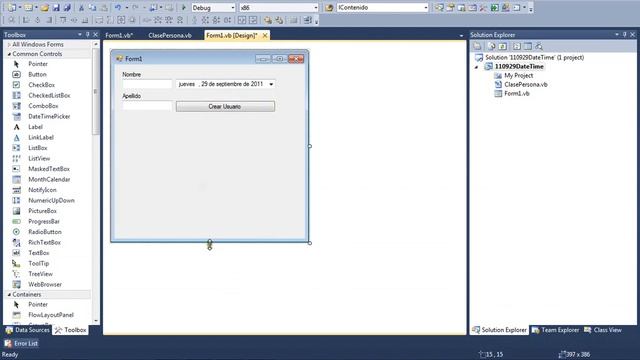Viewport: 640px width, 360px height.
Task: Select FlowLayoutPanel in the Toolbox Containers
Action: click(51, 315)
